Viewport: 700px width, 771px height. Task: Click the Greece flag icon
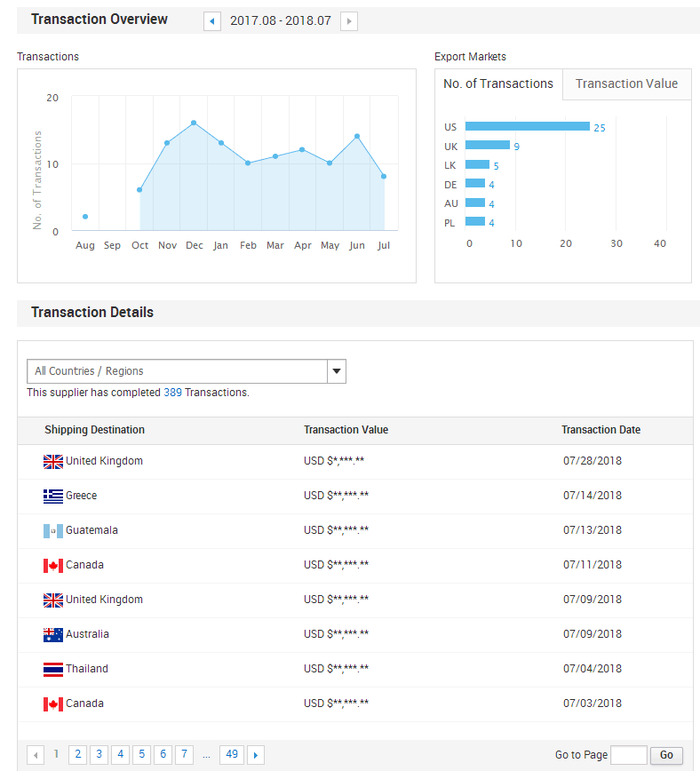[x=53, y=496]
